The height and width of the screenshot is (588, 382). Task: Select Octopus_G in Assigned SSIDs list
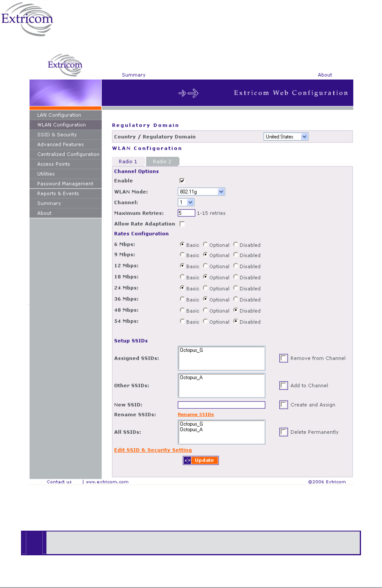click(x=191, y=350)
